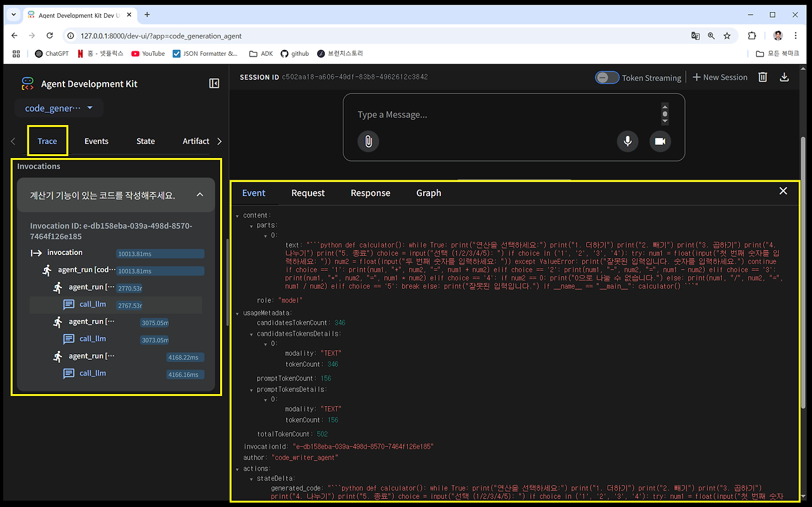Show earlier side tabs with left chevron
812x507 pixels.
click(13, 141)
